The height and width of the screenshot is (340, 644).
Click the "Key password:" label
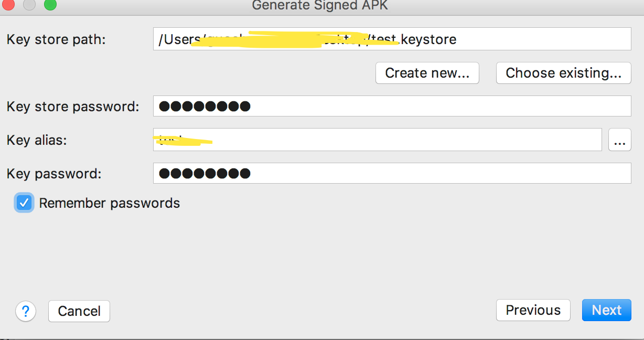click(53, 174)
